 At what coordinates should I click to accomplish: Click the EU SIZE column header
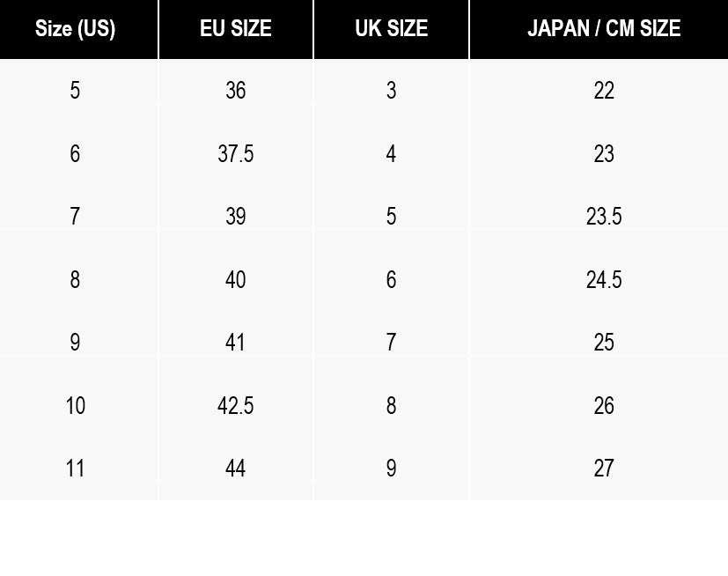point(236,28)
